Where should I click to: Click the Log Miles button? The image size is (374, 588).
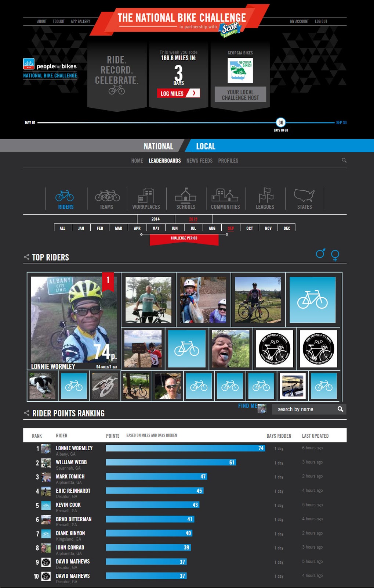tap(178, 93)
